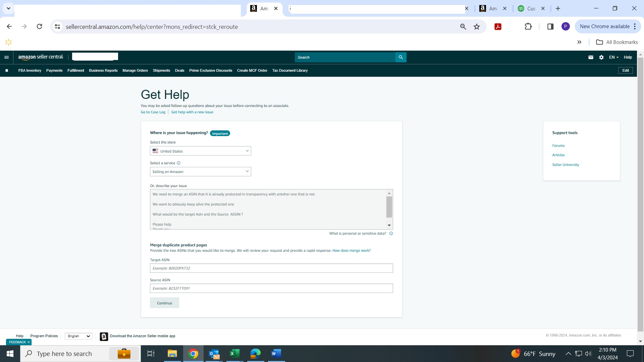Image resolution: width=644 pixels, height=362 pixels.
Task: Open the English footer language select
Action: click(x=78, y=336)
